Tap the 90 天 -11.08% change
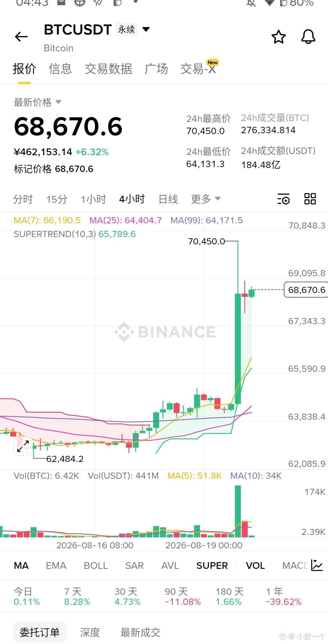328x644 pixels. pyautogui.click(x=183, y=596)
